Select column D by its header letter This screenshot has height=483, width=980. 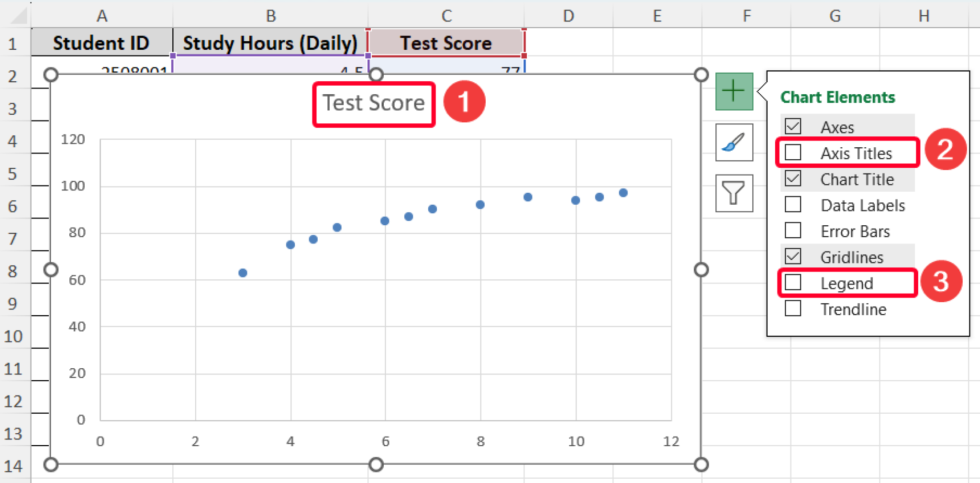point(568,15)
